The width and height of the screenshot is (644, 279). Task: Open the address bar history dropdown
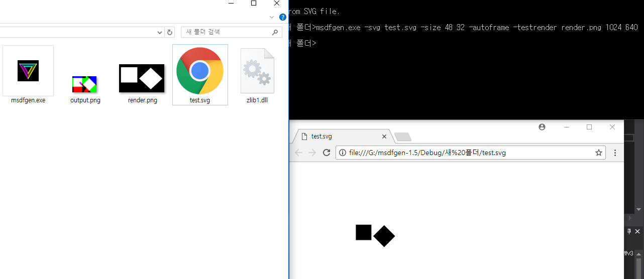(x=160, y=32)
